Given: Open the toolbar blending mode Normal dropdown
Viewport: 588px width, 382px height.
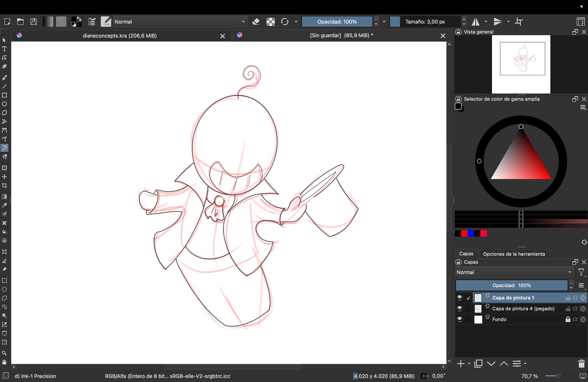Looking at the screenshot, I should click(x=180, y=22).
